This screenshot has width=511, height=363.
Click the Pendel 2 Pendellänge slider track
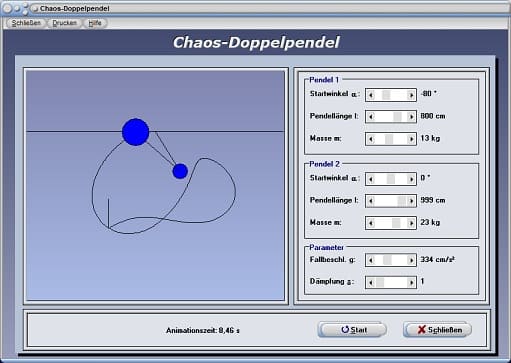(x=391, y=201)
